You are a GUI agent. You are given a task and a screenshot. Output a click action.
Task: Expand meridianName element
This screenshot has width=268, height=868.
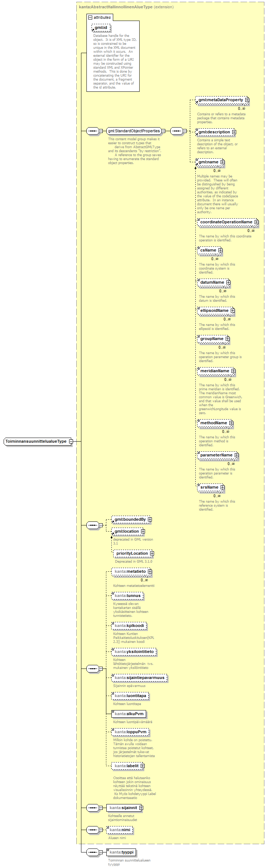coord(233,371)
